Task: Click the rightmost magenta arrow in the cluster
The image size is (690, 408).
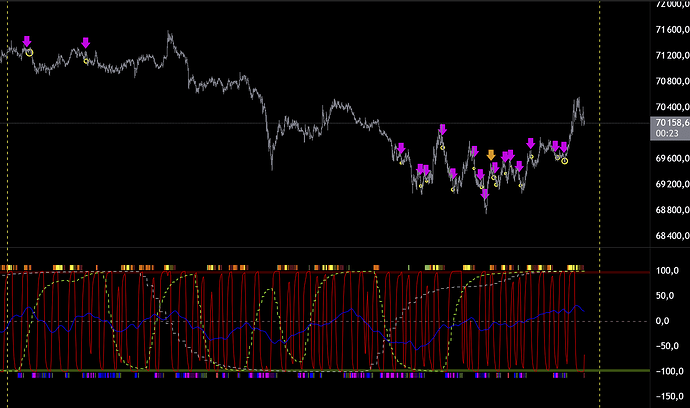Action: click(x=565, y=147)
